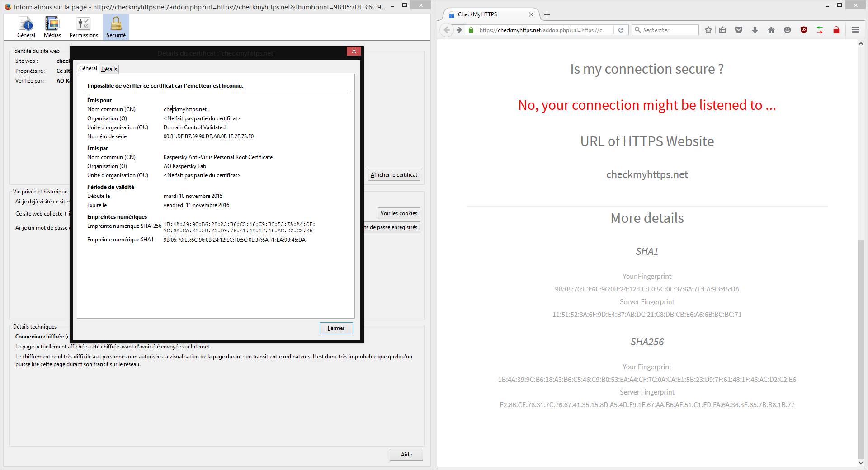Screen dimensions: 868x470
Task: Open the Général icon in Page Info
Action: (x=26, y=27)
